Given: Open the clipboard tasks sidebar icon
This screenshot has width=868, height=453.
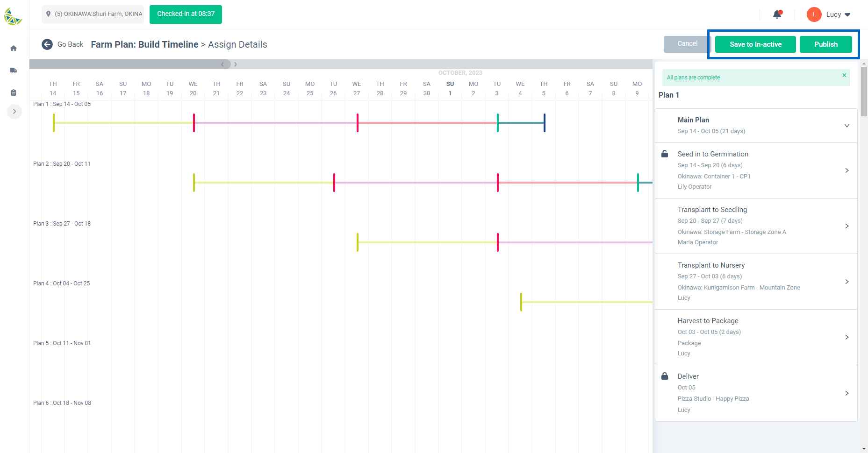Looking at the screenshot, I should (x=14, y=92).
